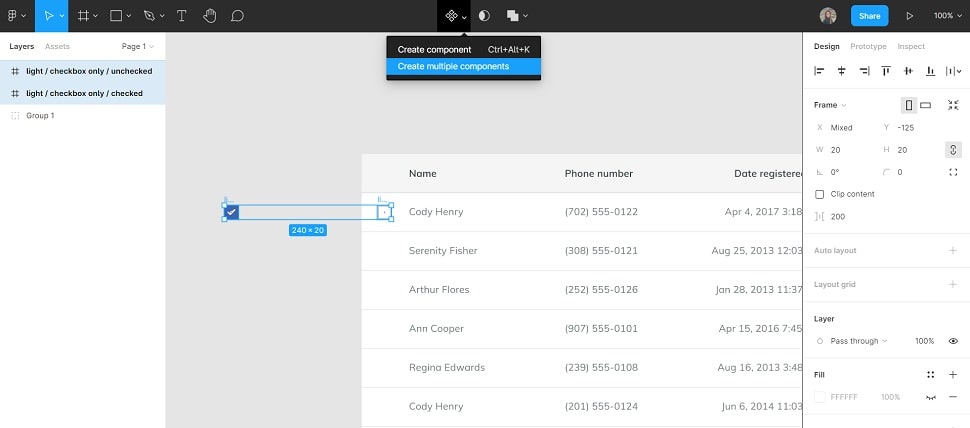Switch to the Layers tab
This screenshot has width=970, height=428.
click(22, 46)
